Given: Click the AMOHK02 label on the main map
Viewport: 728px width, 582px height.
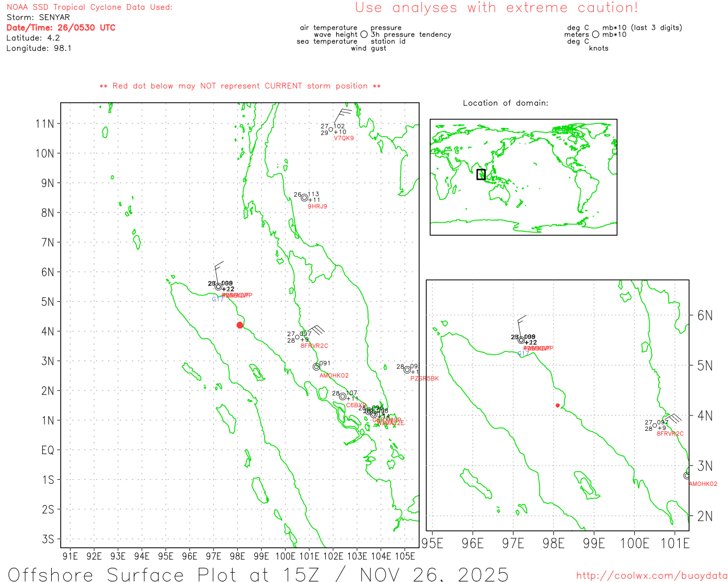Looking at the screenshot, I should [x=334, y=376].
